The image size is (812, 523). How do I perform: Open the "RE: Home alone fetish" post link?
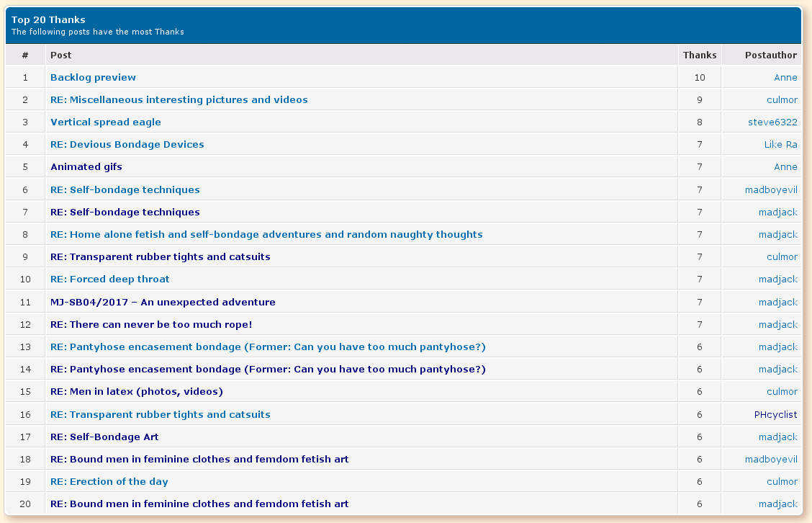tap(266, 234)
